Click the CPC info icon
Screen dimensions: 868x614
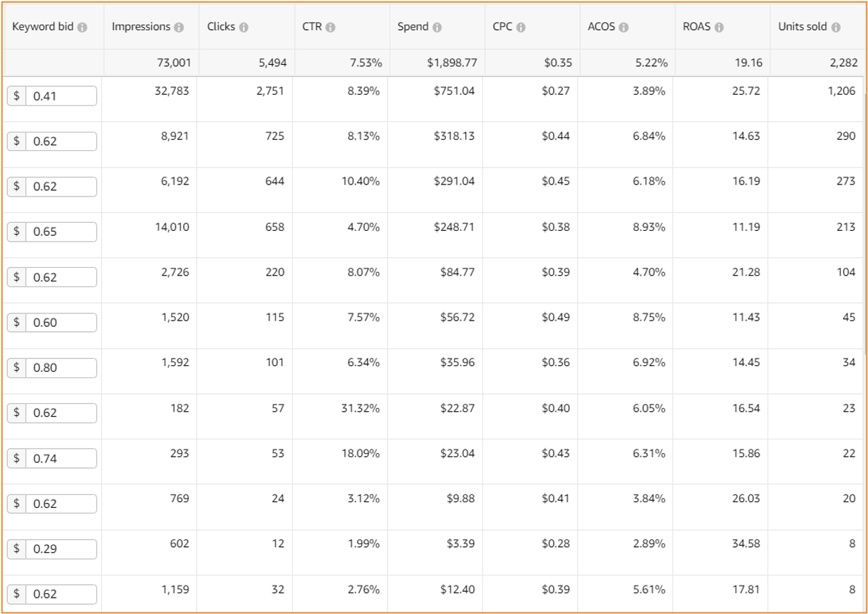tap(521, 27)
